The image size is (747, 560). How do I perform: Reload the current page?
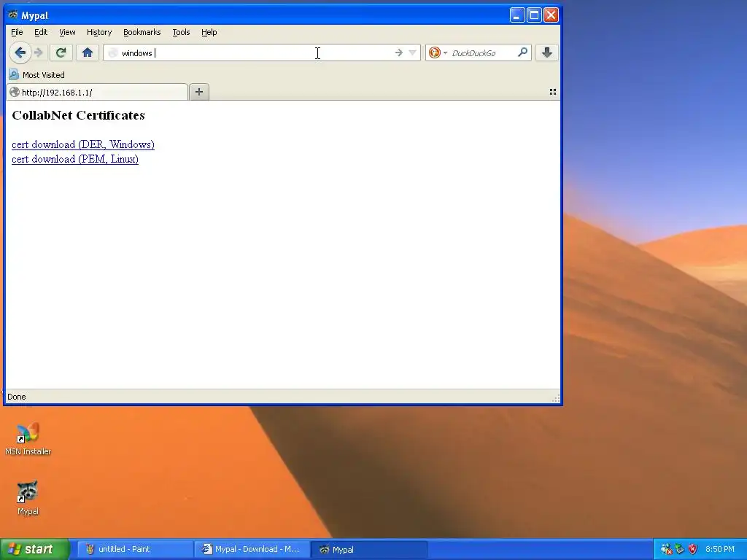pyautogui.click(x=61, y=52)
